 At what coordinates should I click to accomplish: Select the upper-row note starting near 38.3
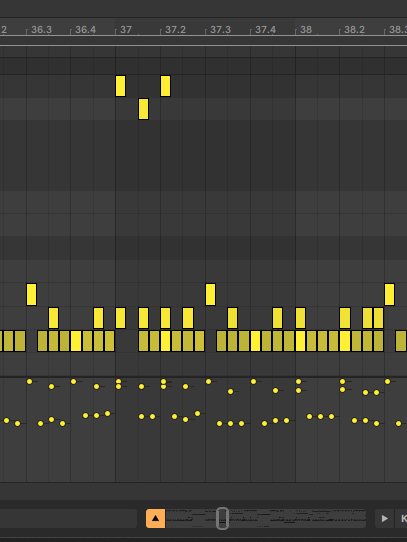(x=389, y=295)
